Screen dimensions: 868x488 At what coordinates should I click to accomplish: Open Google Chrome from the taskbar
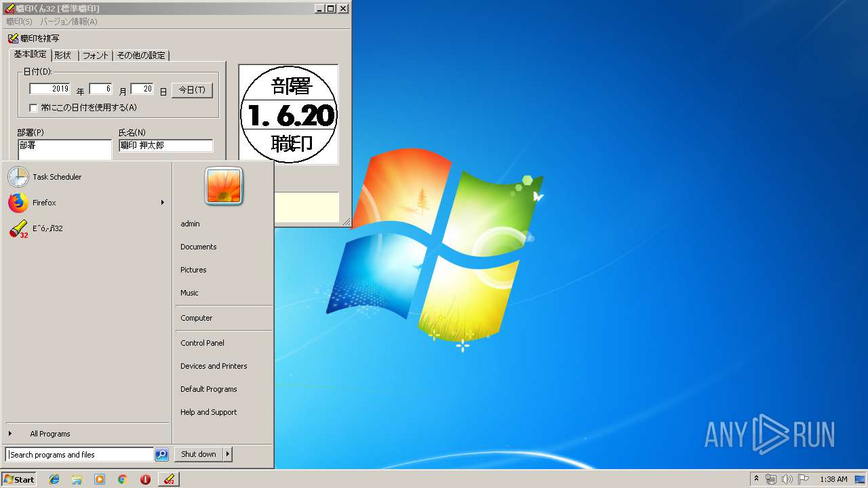click(x=123, y=479)
